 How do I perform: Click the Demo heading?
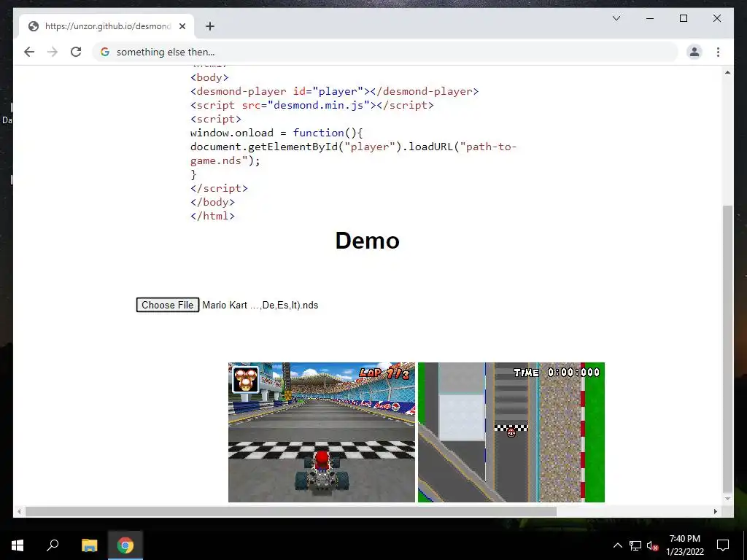(x=368, y=241)
